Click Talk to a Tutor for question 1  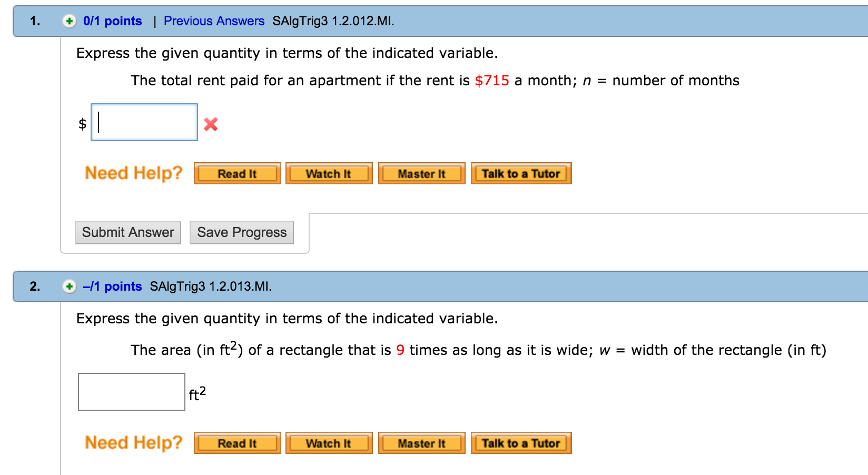click(521, 173)
